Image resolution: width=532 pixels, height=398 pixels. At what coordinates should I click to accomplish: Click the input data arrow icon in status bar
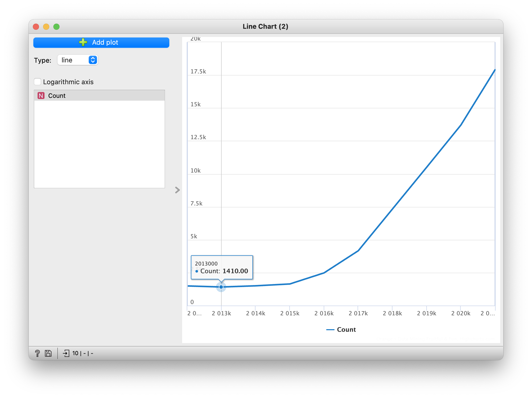[x=66, y=353]
